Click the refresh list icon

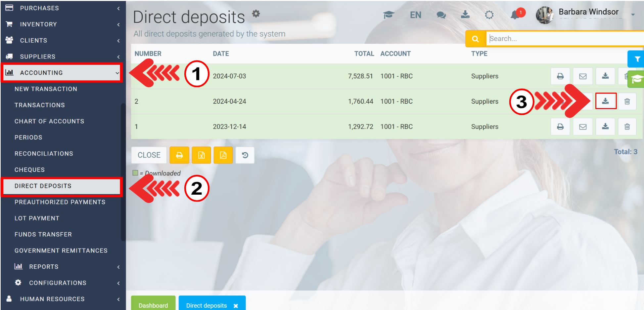(x=245, y=155)
